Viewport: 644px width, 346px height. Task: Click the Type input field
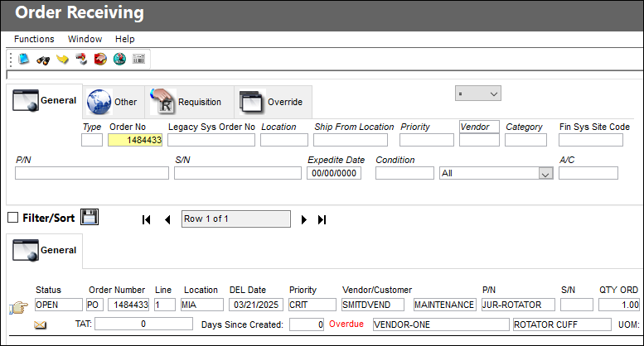(x=92, y=140)
